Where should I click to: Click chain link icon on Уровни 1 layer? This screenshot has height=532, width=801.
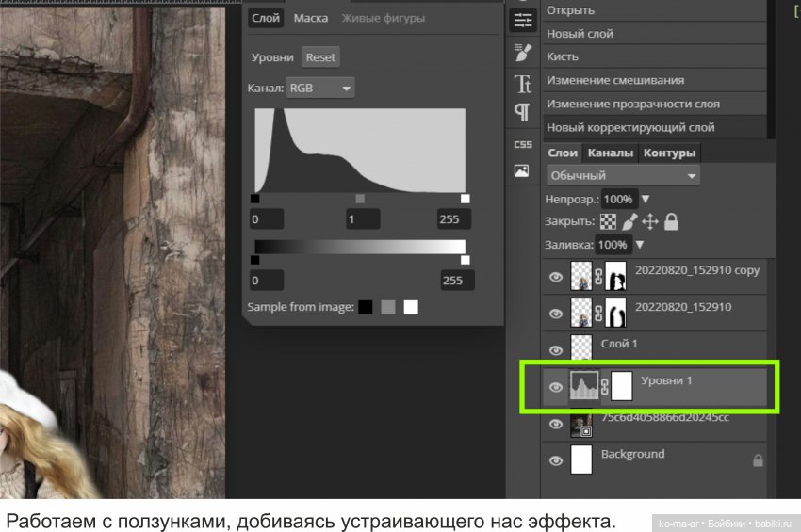tap(604, 386)
